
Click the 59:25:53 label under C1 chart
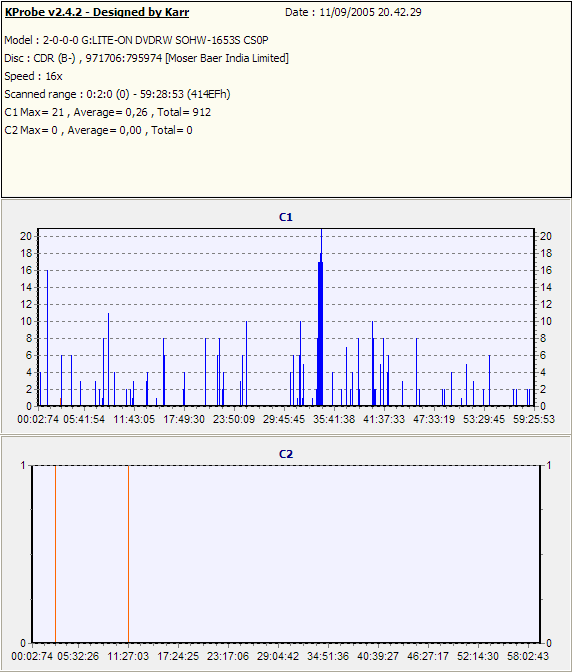tap(534, 419)
